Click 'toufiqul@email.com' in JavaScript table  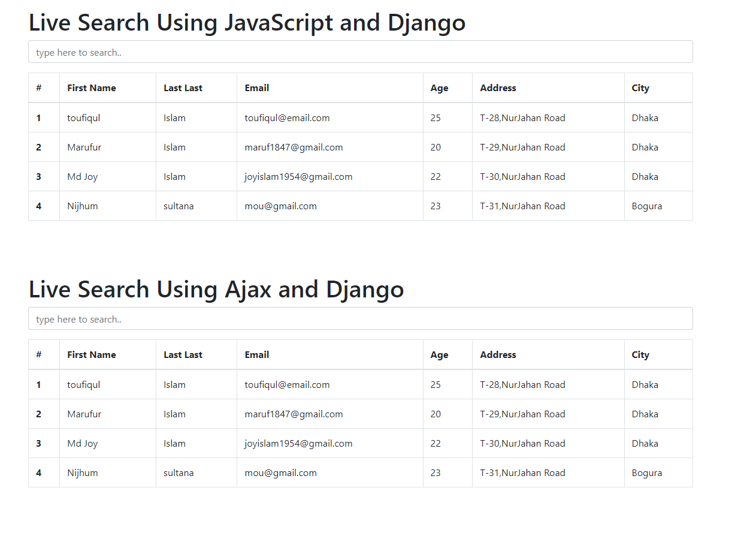287,118
